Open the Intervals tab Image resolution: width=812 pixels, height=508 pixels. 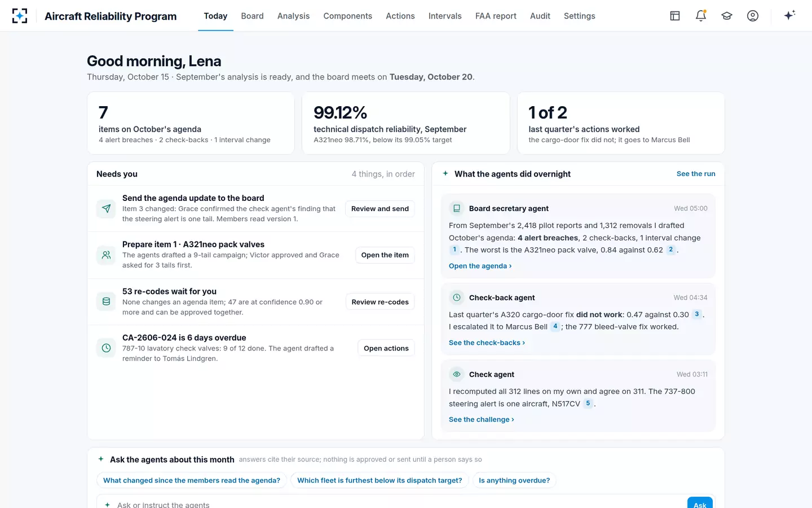click(445, 16)
